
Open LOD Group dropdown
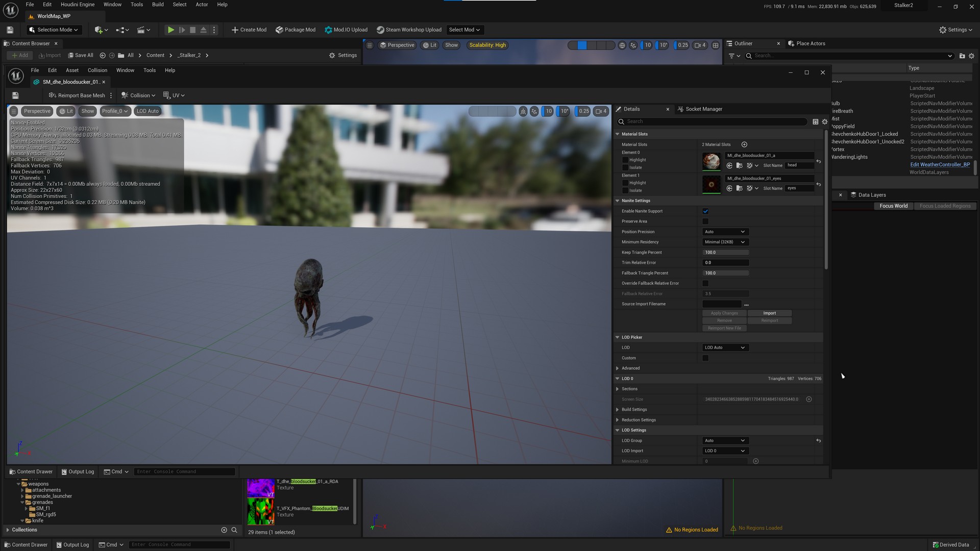tap(725, 441)
